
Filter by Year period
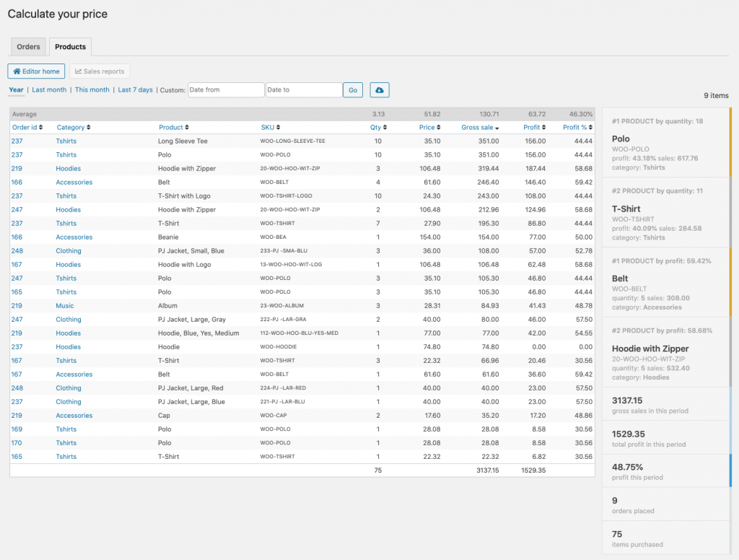click(x=16, y=89)
